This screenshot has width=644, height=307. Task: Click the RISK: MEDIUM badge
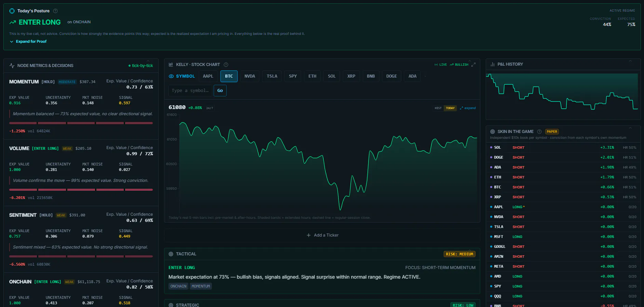tap(459, 254)
